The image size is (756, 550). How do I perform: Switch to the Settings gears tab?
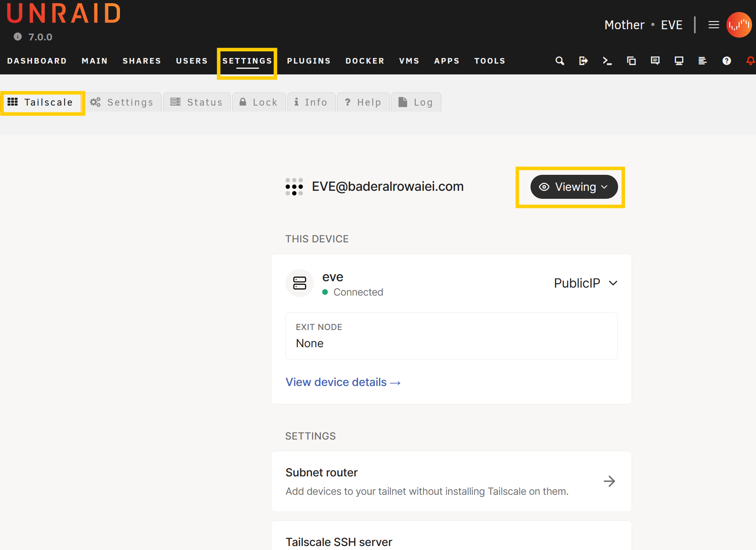point(122,102)
